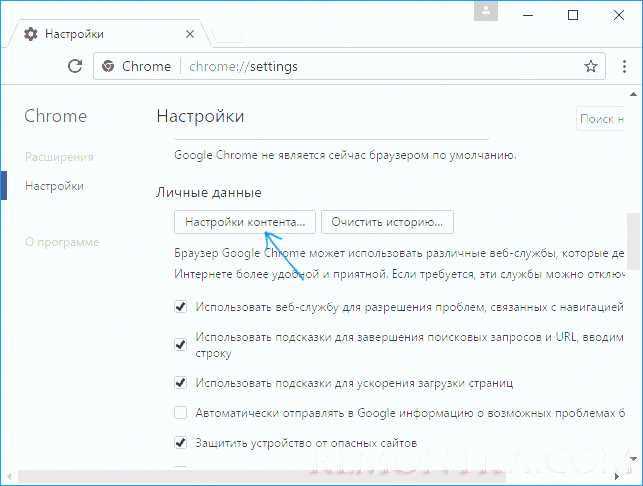The width and height of the screenshot is (643, 486).
Task: Maximize the Chrome window
Action: tap(573, 15)
